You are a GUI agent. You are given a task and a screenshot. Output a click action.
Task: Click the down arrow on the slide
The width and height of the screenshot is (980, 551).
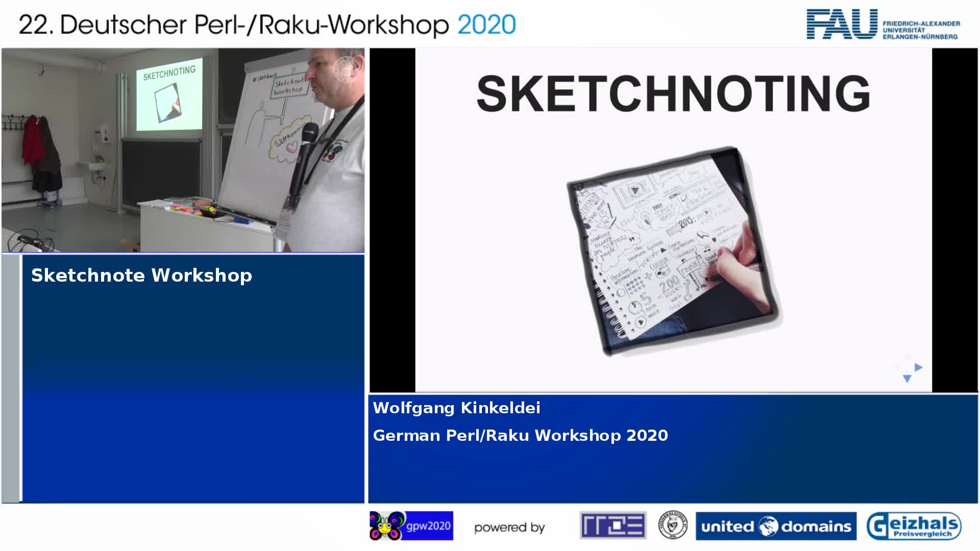pos(907,379)
